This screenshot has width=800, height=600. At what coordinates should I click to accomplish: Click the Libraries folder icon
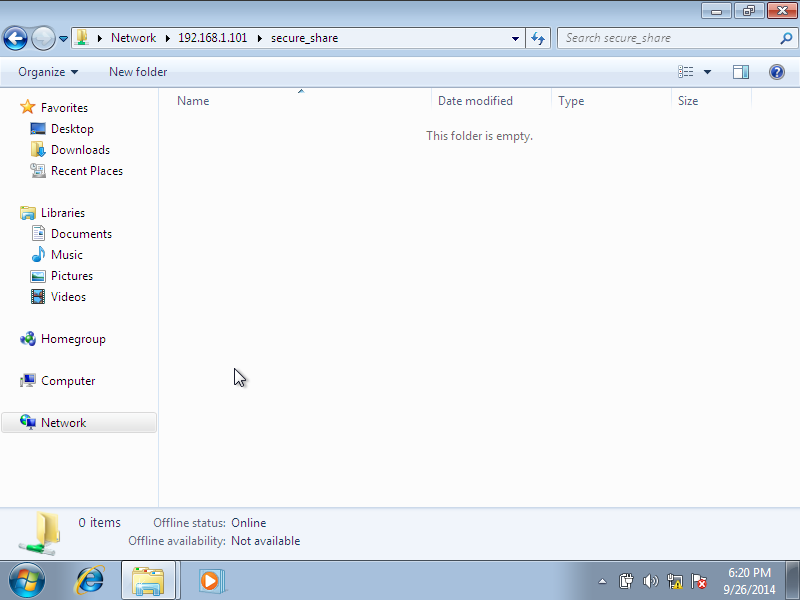coord(28,213)
